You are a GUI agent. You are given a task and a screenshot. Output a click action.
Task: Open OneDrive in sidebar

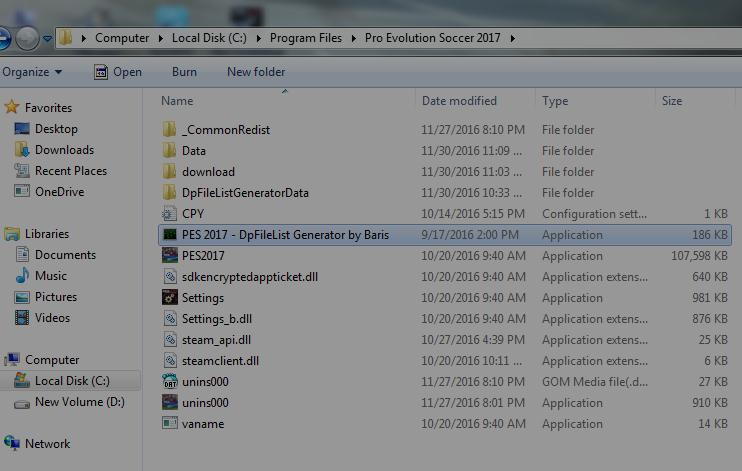pos(60,192)
